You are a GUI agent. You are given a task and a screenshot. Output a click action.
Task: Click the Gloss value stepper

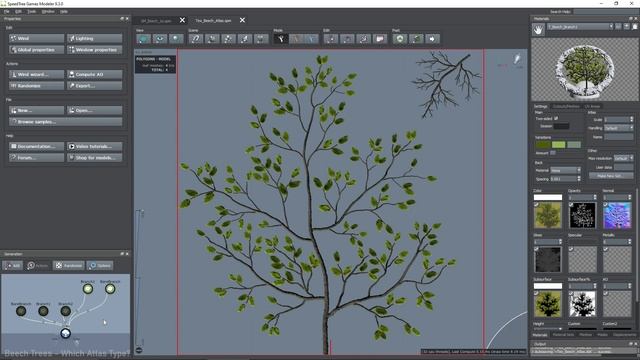click(x=560, y=242)
